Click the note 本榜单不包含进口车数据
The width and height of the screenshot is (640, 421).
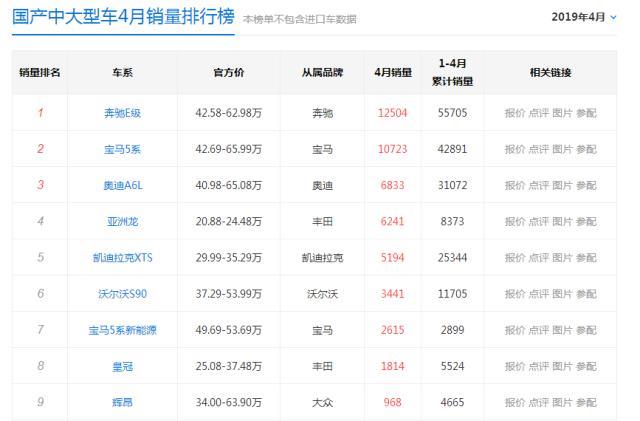click(300, 19)
